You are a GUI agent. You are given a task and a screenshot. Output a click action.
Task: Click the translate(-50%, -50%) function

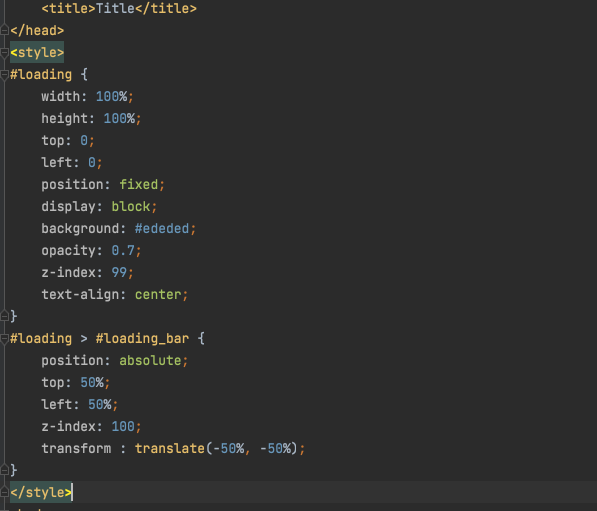pos(216,449)
